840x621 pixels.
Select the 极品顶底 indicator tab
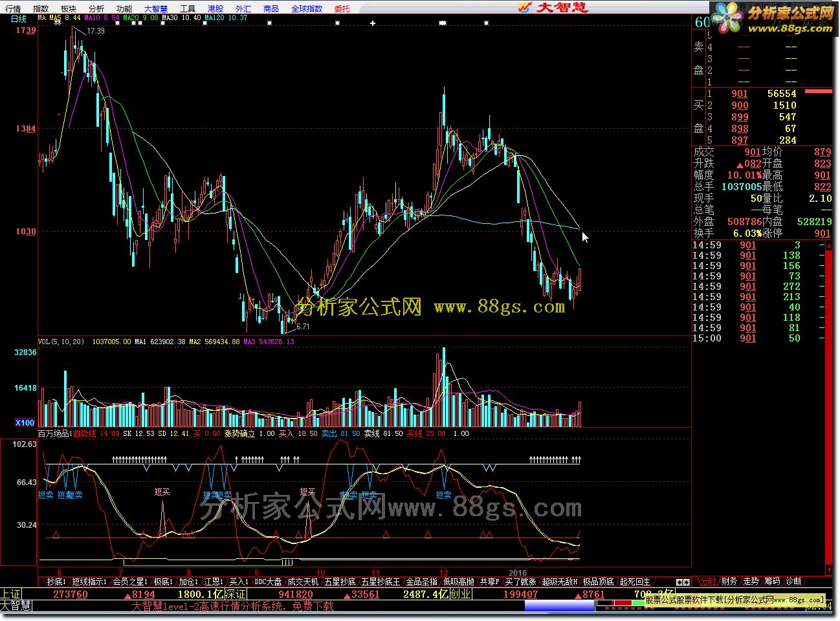598,582
